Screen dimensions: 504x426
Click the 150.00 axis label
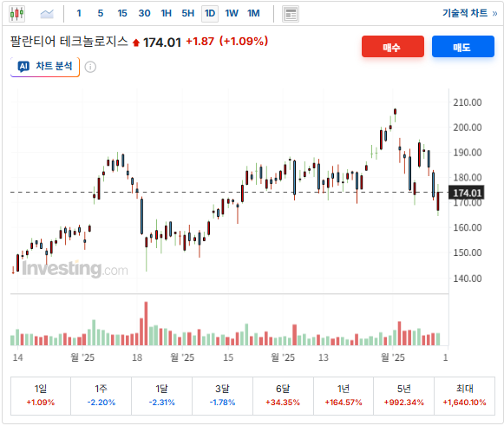[468, 252]
